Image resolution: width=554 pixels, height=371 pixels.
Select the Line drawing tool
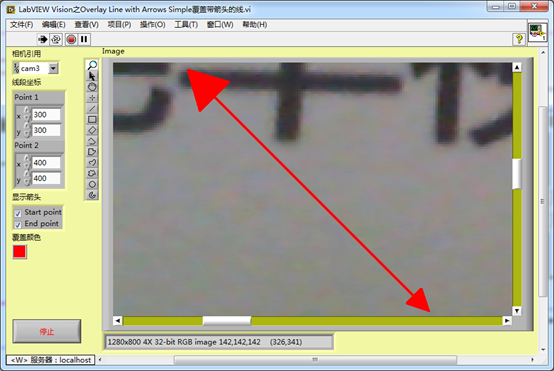[x=92, y=108]
